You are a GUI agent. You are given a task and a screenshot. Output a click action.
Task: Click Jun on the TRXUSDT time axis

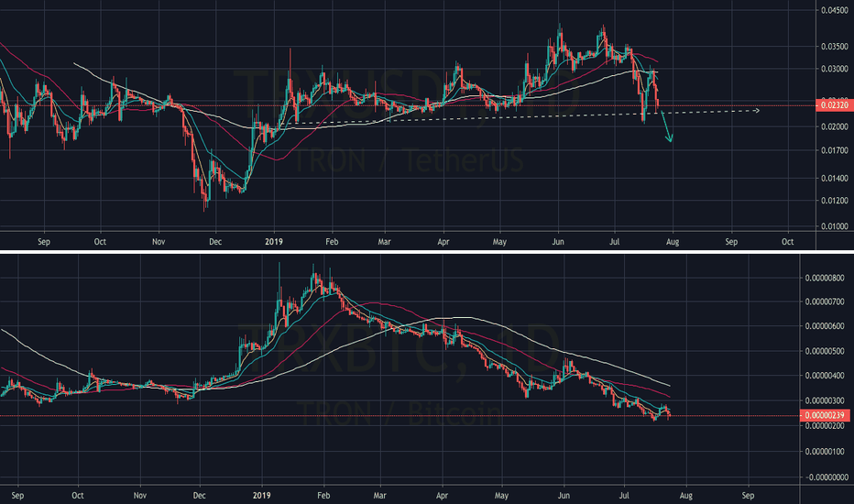tap(558, 241)
